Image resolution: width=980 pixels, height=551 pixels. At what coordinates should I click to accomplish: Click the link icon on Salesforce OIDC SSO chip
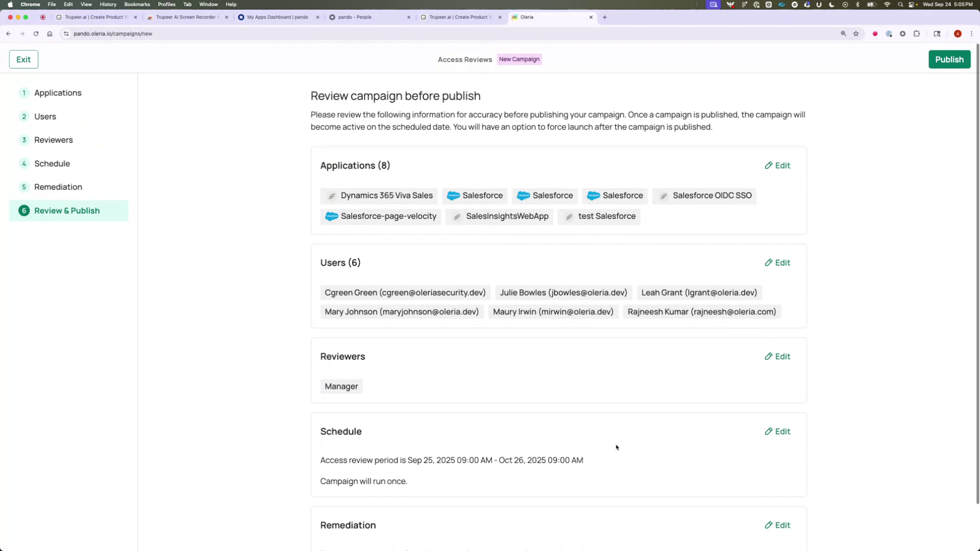[664, 196]
